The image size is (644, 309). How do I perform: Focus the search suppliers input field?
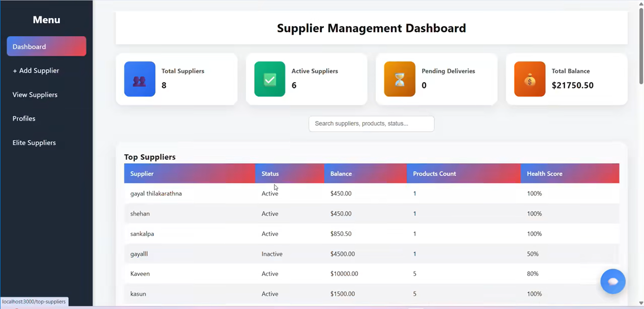[x=371, y=124]
